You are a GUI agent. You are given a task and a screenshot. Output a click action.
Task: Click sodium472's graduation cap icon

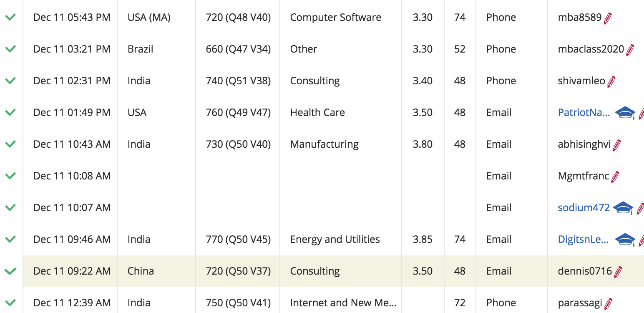tap(623, 207)
